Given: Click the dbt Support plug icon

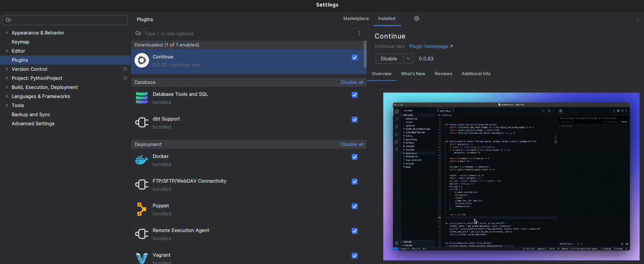Looking at the screenshot, I should (x=142, y=123).
